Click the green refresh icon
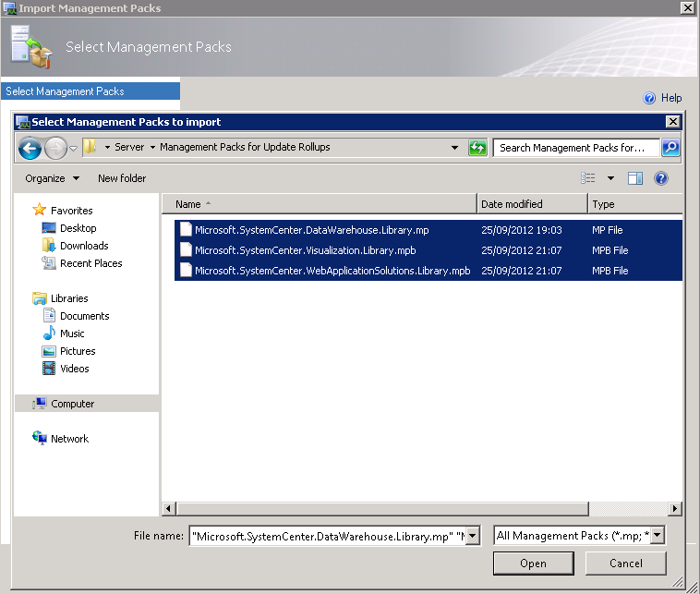The width and height of the screenshot is (700, 594). [477, 148]
